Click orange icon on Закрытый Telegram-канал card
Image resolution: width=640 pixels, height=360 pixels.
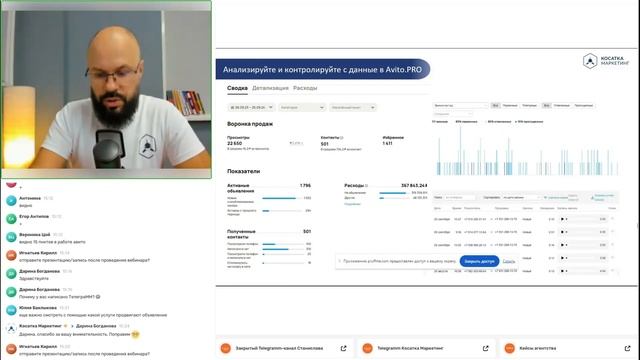225,348
